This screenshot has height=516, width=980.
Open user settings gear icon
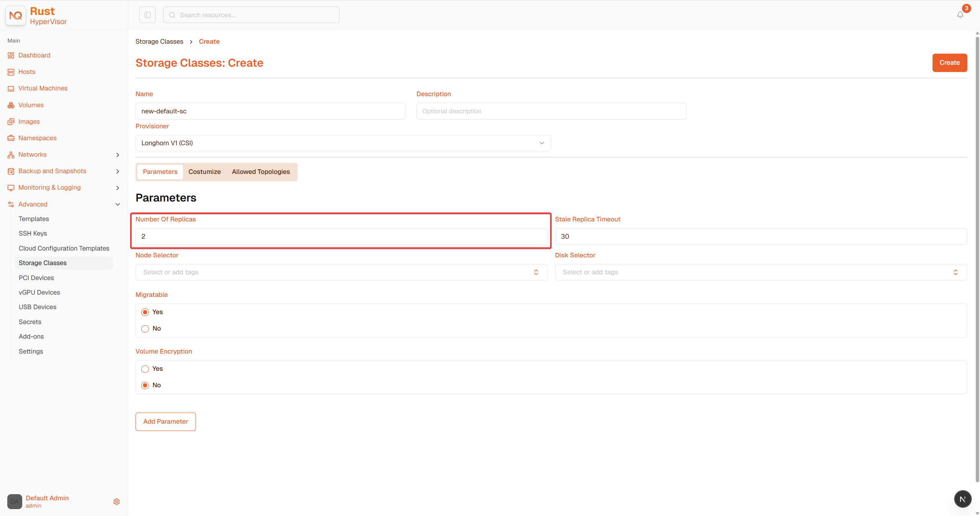coord(117,501)
